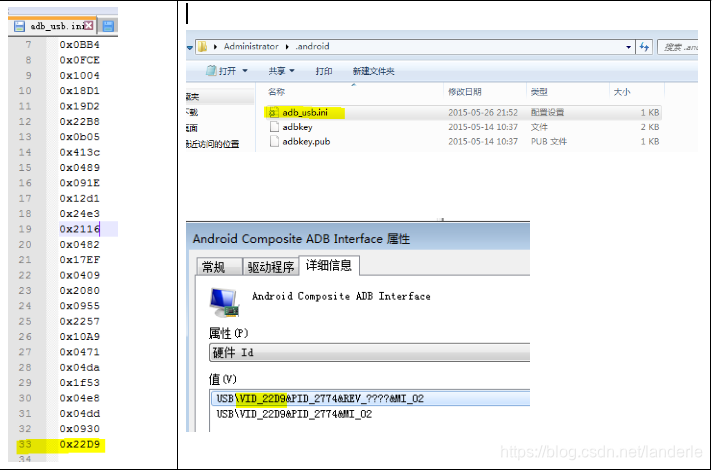Image resolution: width=712 pixels, height=470 pixels.
Task: Open the 硬件 Id property dropdown
Action: point(369,352)
